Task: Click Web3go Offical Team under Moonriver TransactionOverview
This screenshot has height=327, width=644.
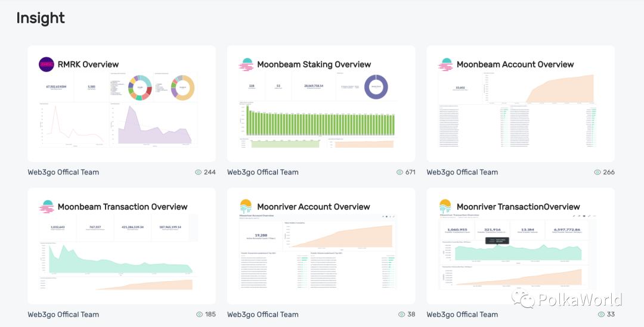Action: click(463, 314)
